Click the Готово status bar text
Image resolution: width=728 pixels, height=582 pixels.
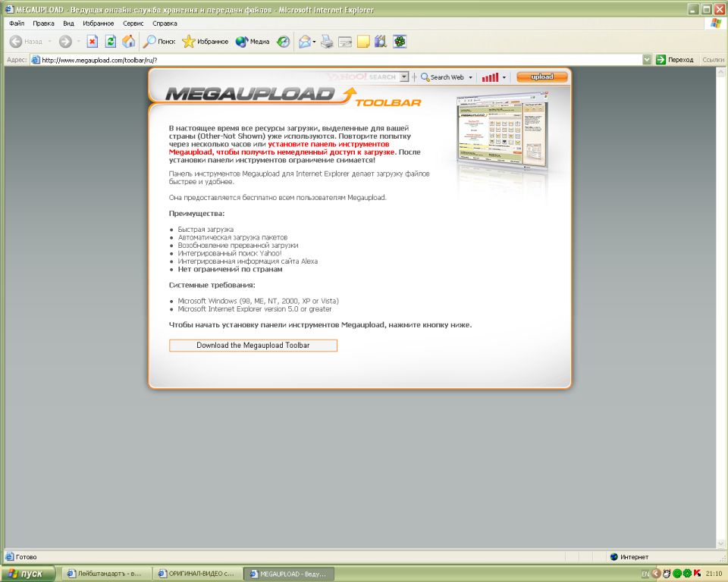[x=26, y=557]
